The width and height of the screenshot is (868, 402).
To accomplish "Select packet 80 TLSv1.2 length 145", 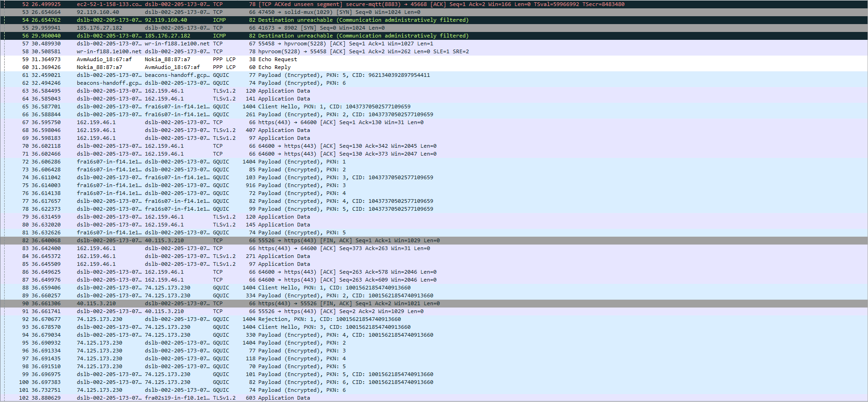I will pyautogui.click(x=434, y=225).
